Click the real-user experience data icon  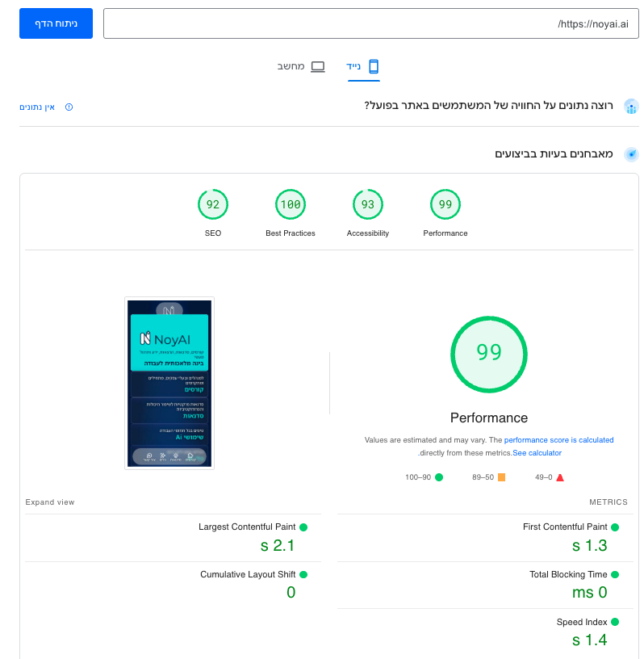click(x=631, y=107)
